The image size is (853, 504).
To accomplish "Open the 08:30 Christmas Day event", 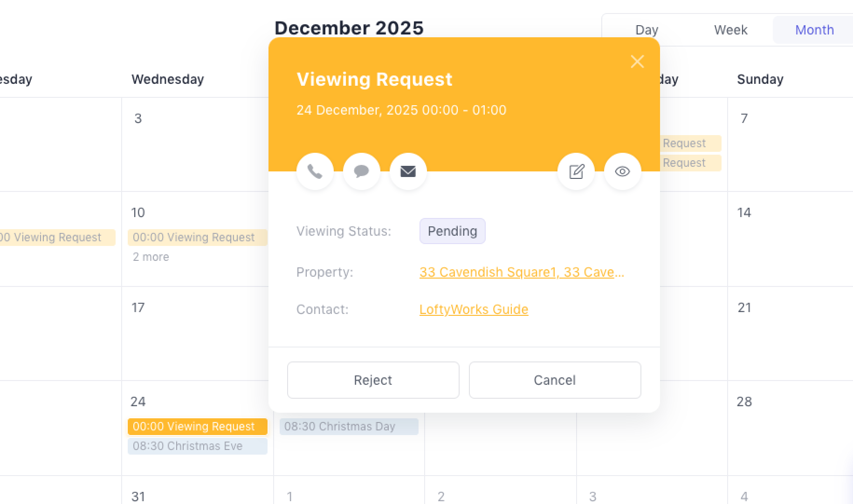I will (349, 426).
